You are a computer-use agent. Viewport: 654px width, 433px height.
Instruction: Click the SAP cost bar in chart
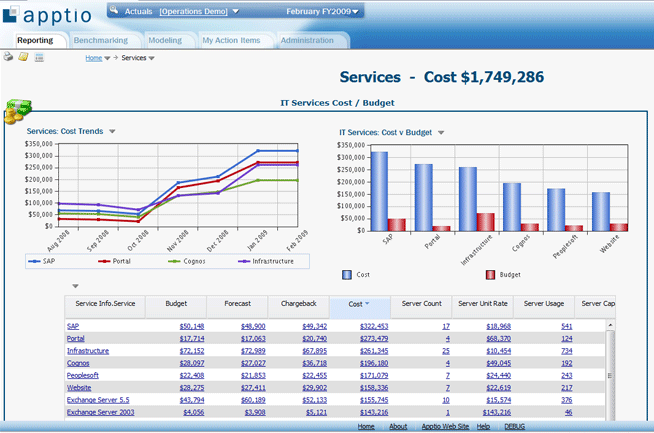(379, 191)
